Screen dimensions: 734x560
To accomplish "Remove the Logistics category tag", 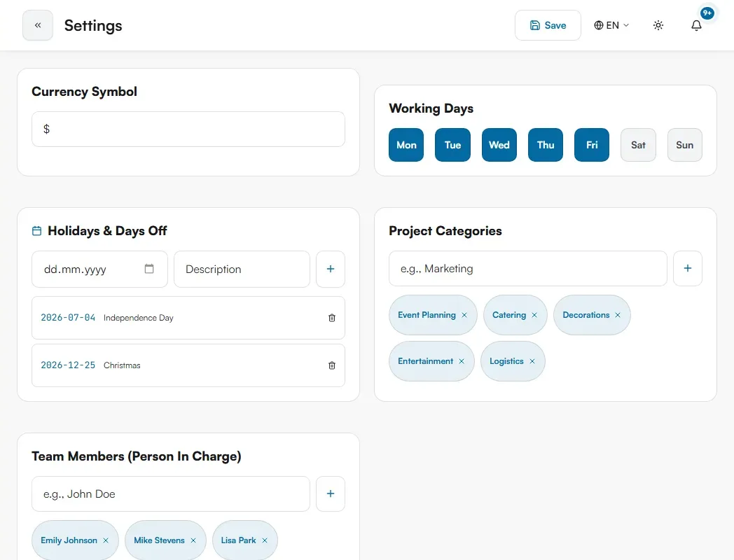I will 532,362.
